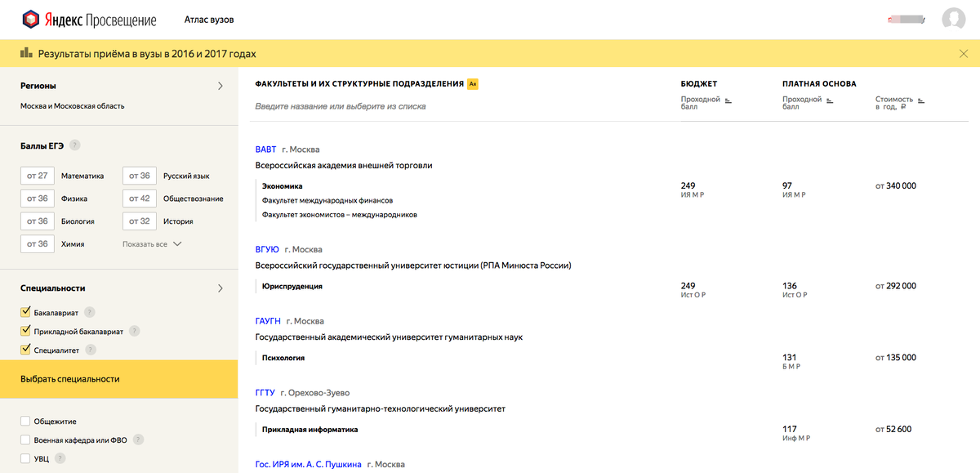Enable the Общежитие checkbox
980x473 pixels.
(25, 422)
